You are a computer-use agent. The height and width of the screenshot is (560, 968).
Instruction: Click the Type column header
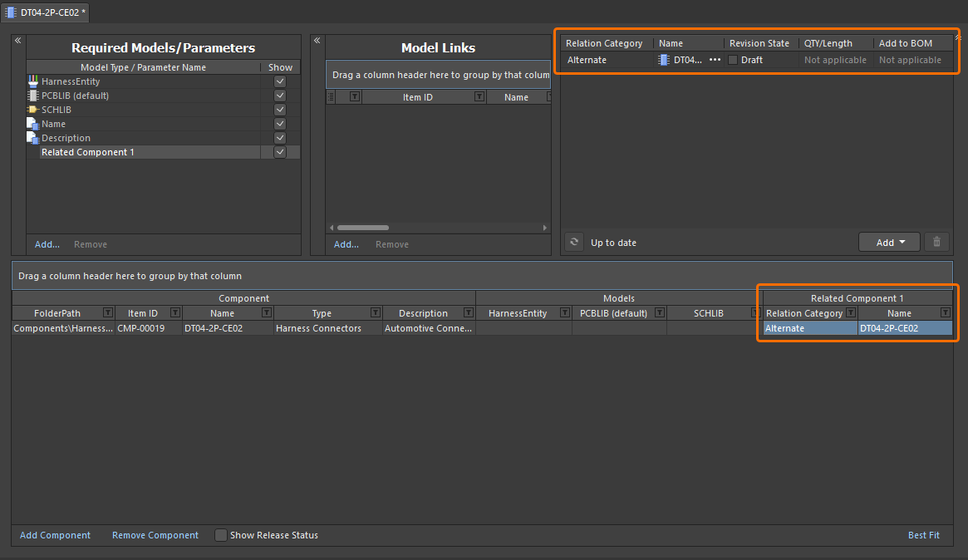click(x=322, y=313)
